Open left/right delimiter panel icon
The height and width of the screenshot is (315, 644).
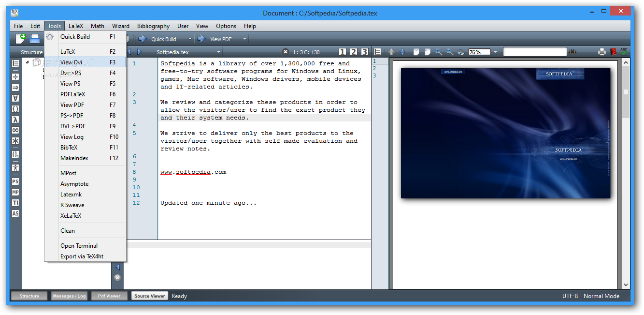click(15, 154)
